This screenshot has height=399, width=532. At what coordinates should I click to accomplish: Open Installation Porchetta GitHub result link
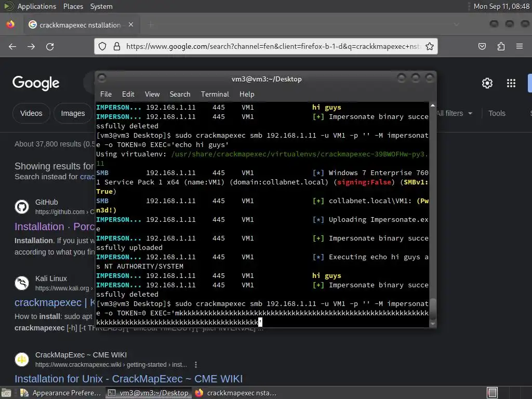[55, 227]
